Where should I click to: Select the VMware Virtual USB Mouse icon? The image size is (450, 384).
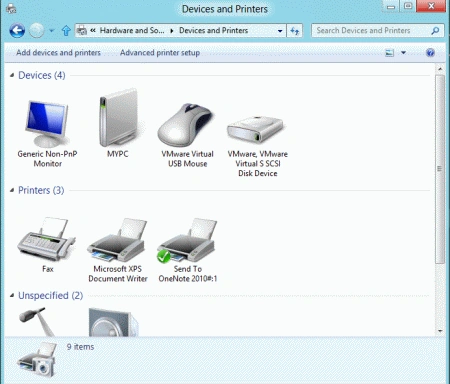tap(186, 125)
